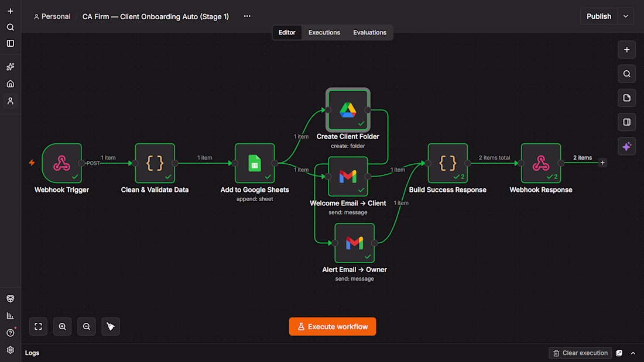Viewport: 644px width, 362px height.
Task: Zoom out of the canvas
Action: (x=87, y=327)
